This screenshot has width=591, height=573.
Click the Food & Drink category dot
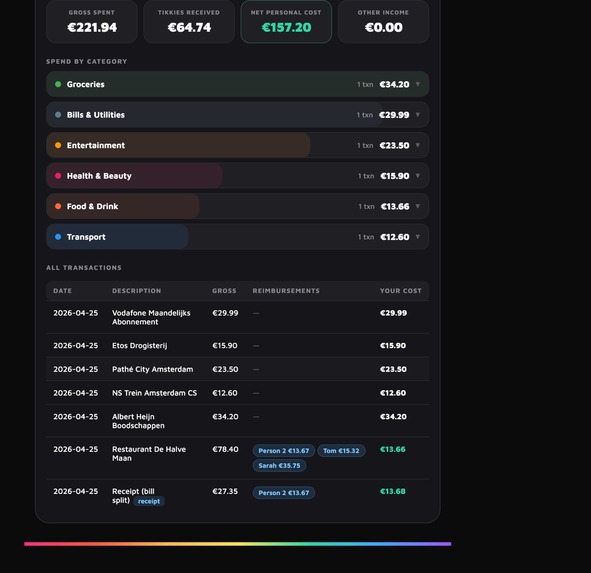pyautogui.click(x=58, y=206)
